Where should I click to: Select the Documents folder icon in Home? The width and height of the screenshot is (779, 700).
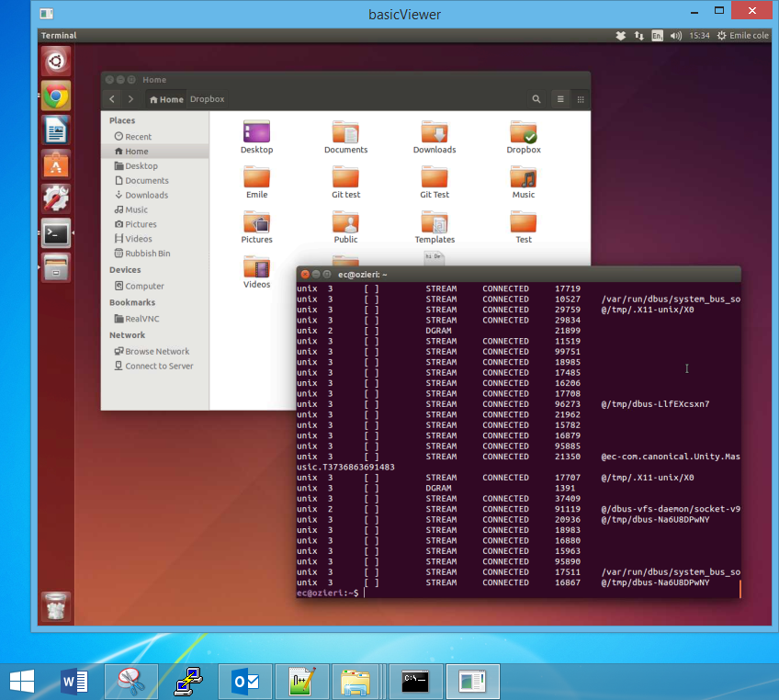tap(345, 137)
